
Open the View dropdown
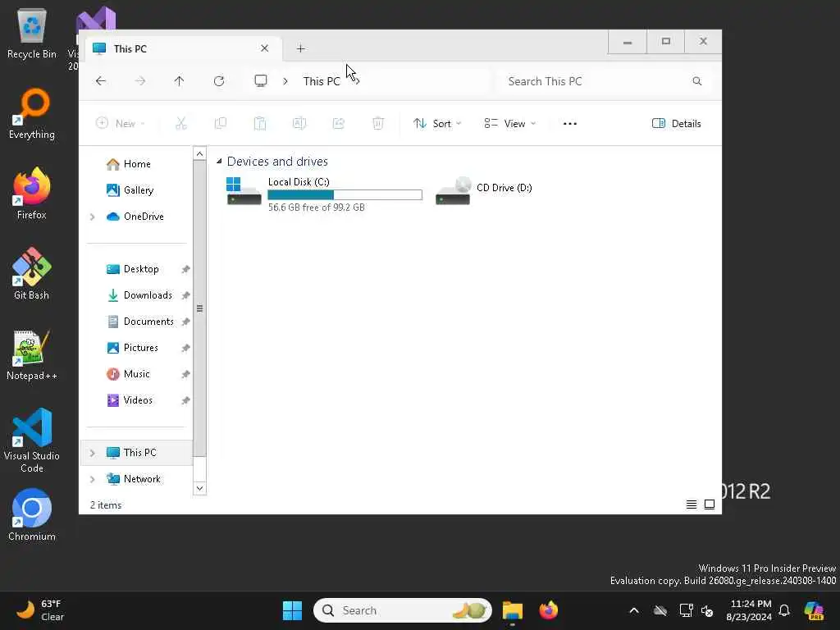pos(509,124)
